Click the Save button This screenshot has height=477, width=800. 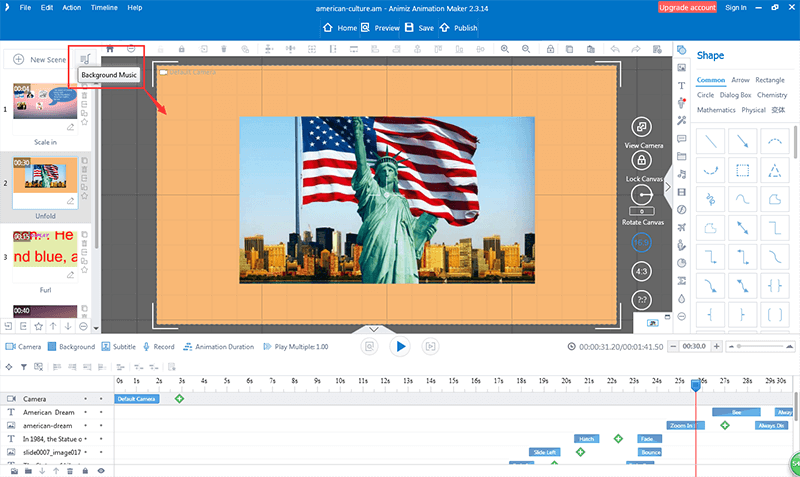coord(419,28)
